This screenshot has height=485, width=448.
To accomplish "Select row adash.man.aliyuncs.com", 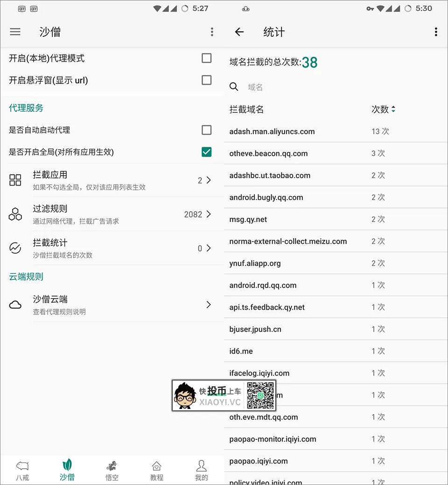I will pos(336,132).
